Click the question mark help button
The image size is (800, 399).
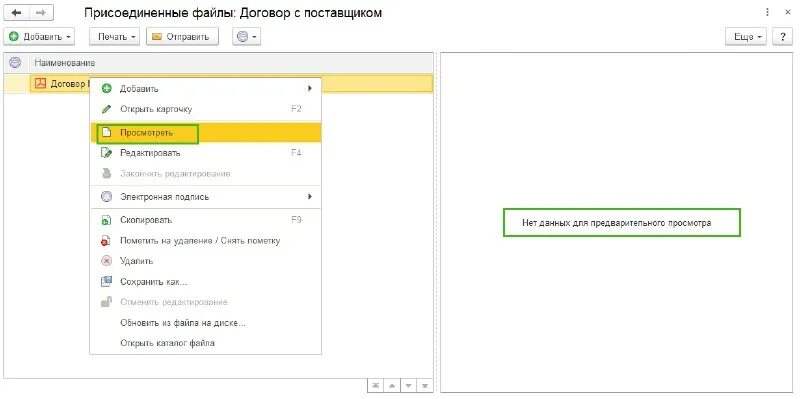783,37
